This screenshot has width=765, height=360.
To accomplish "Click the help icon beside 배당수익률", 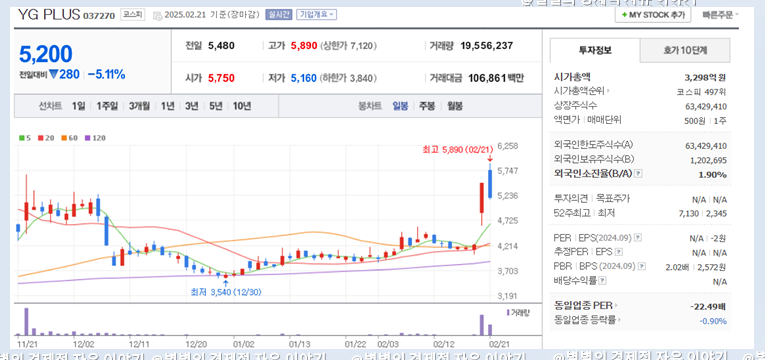I will point(603,280).
